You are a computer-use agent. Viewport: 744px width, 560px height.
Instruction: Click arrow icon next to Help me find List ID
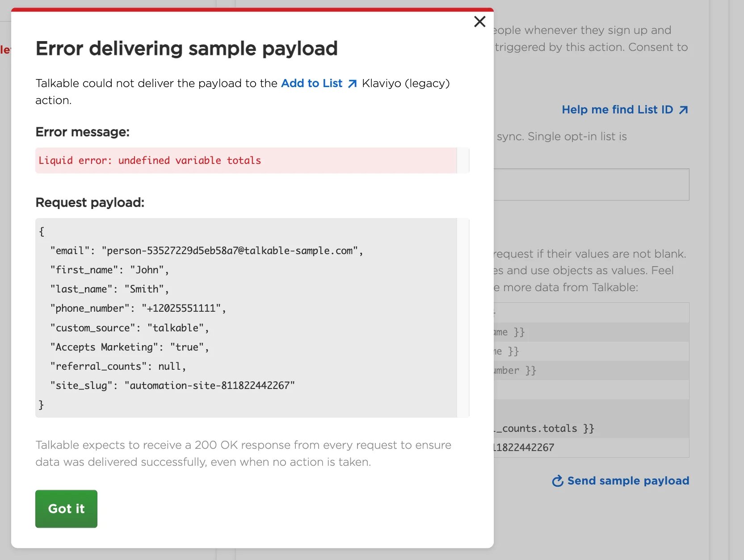pyautogui.click(x=683, y=110)
